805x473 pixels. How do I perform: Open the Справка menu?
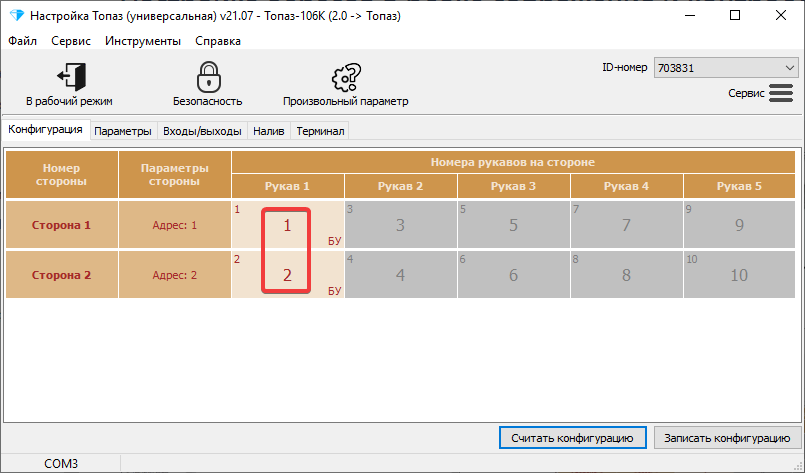point(217,41)
